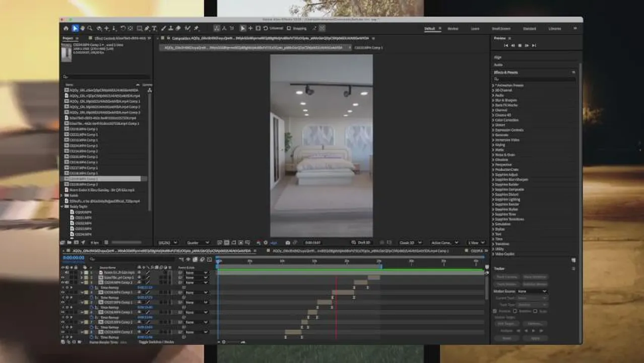Collapse timeline layer 4 properties
The image size is (644, 363).
(x=82, y=292)
